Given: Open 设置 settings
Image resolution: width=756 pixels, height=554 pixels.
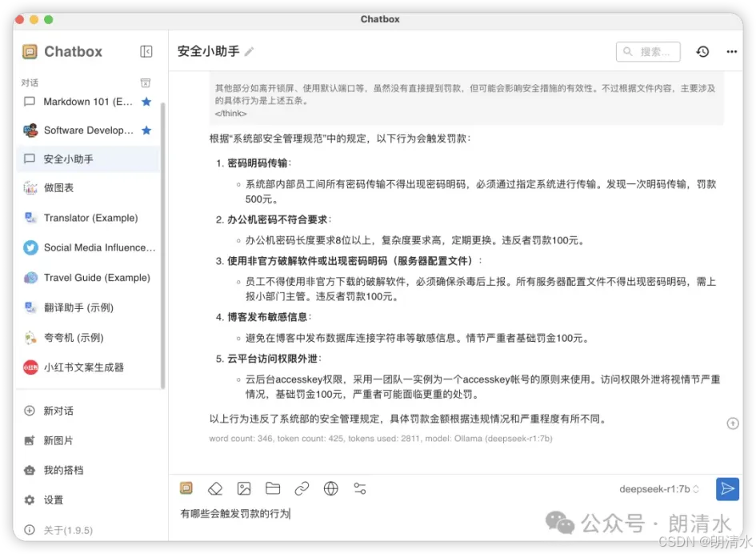Looking at the screenshot, I should tap(53, 500).
